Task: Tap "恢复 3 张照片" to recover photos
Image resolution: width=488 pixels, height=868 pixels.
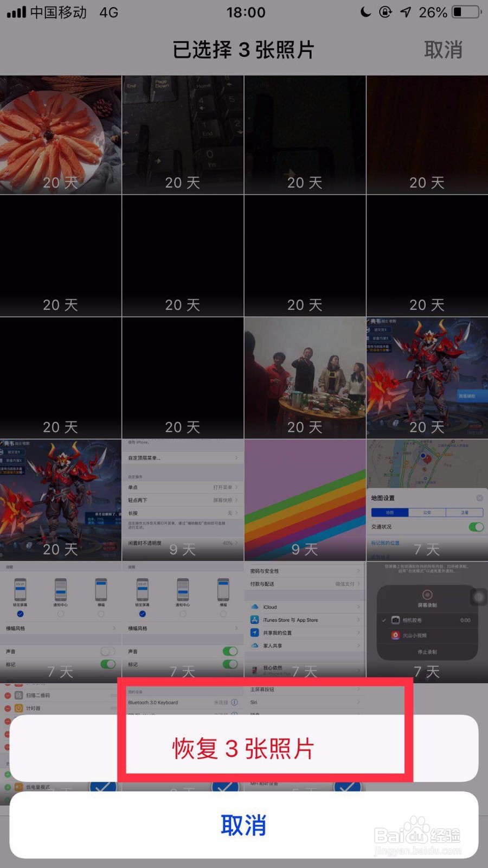Action: coord(243,748)
